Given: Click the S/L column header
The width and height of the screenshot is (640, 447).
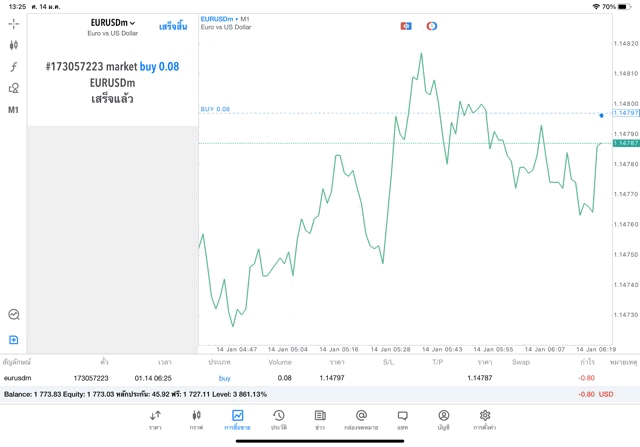Looking at the screenshot, I should tap(389, 362).
